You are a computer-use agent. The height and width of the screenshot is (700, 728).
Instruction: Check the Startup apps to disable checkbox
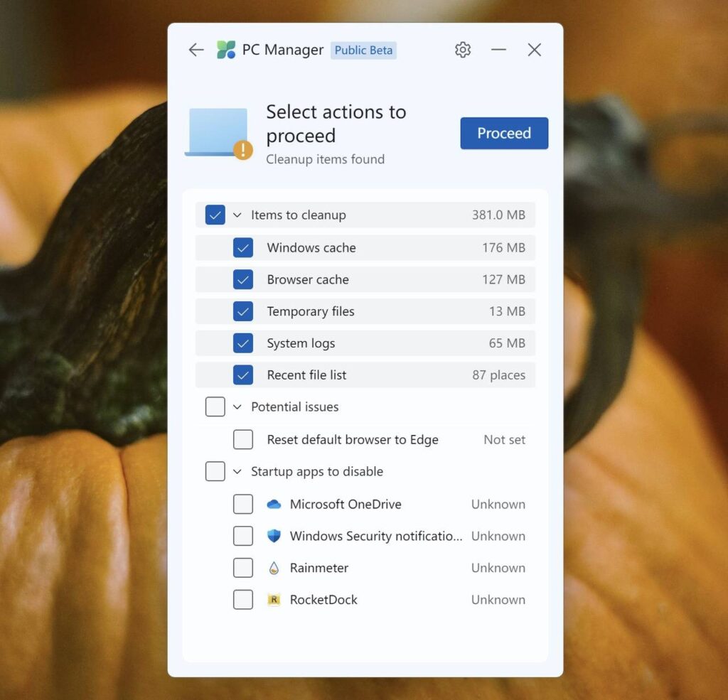click(215, 471)
